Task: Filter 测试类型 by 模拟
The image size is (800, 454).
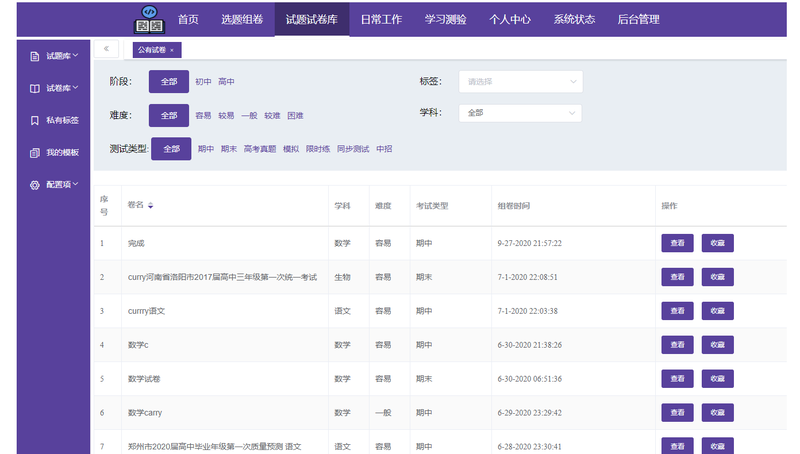Action: [291, 149]
